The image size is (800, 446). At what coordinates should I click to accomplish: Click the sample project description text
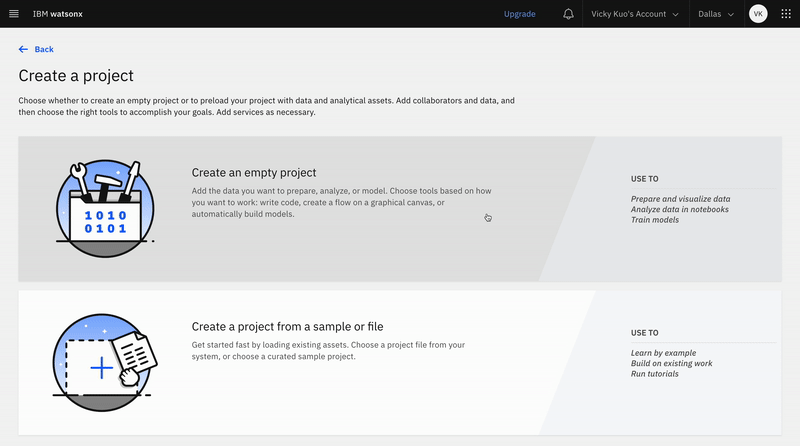(328, 350)
